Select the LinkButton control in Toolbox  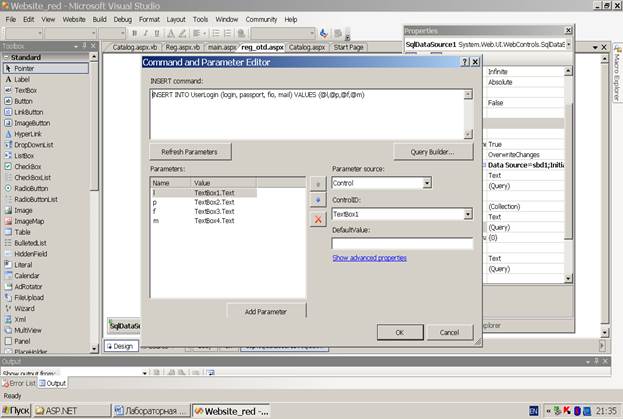[45, 112]
